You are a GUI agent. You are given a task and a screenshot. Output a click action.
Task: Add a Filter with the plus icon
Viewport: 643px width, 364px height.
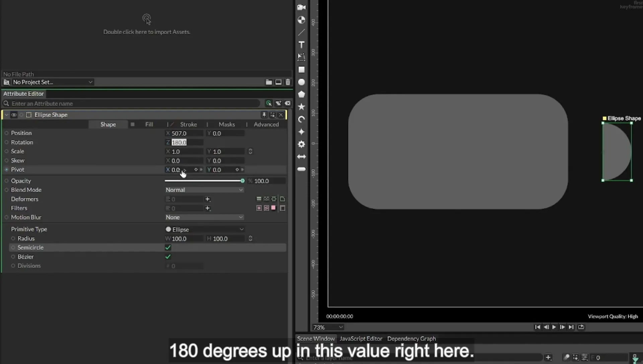click(208, 208)
